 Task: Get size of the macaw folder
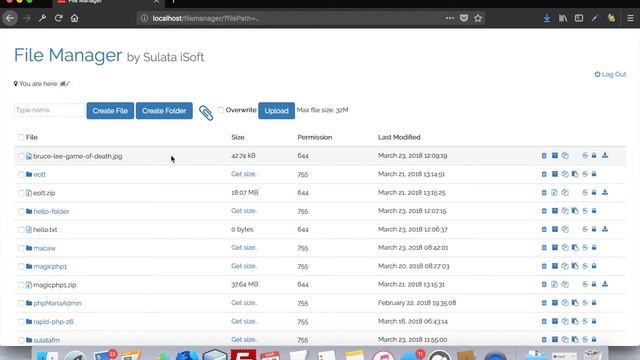click(x=244, y=247)
